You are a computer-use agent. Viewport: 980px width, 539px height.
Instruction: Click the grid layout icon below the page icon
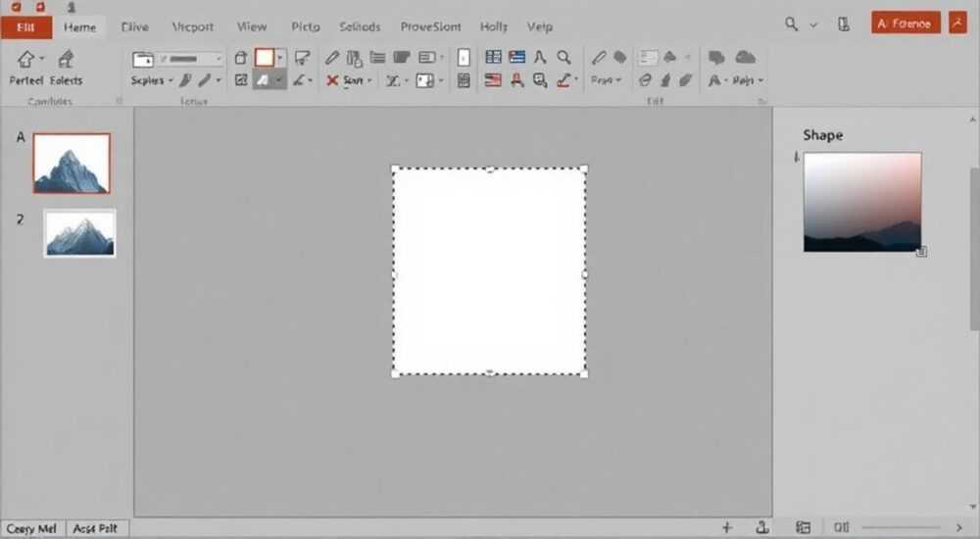[464, 80]
